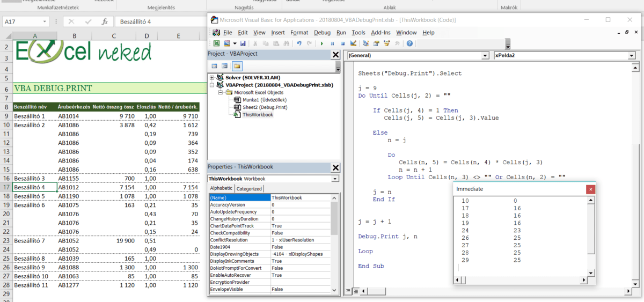
Task: Click the Save icon in VBA toolbar
Action: pyautogui.click(x=243, y=43)
